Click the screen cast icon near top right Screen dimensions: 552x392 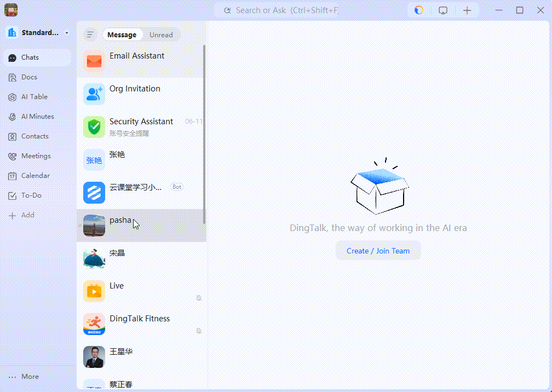pyautogui.click(x=443, y=10)
